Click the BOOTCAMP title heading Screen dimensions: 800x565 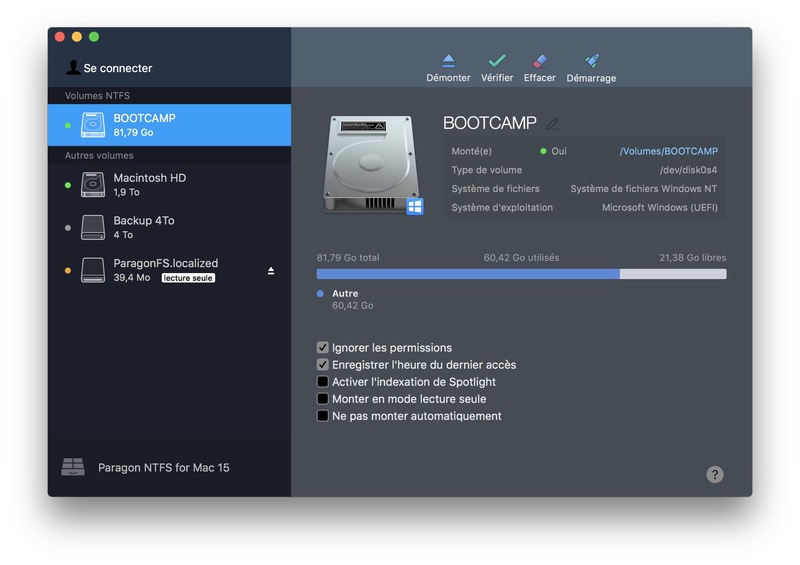click(490, 123)
